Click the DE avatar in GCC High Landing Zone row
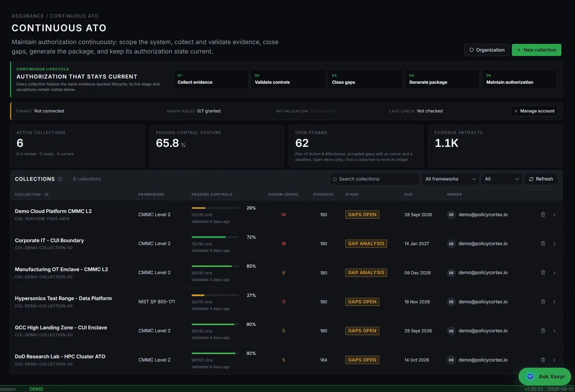 tap(451, 331)
